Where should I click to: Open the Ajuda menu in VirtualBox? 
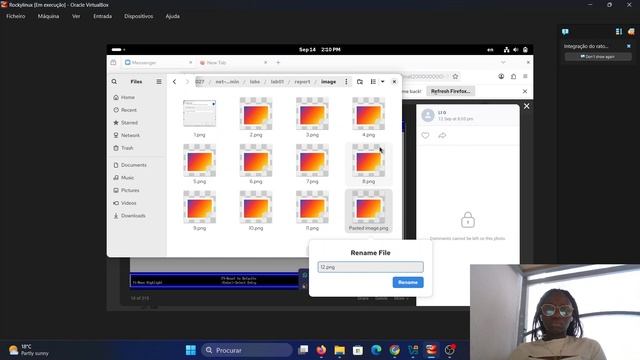click(173, 16)
